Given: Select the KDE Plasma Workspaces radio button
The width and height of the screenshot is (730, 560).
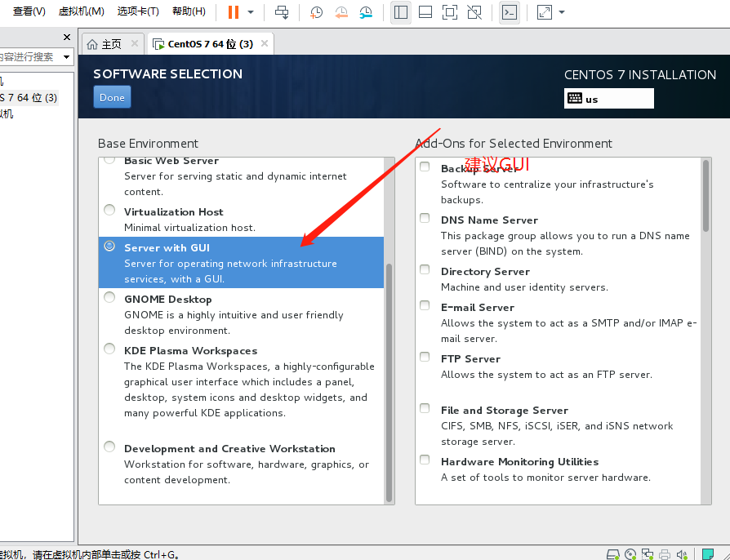Looking at the screenshot, I should click(x=109, y=349).
